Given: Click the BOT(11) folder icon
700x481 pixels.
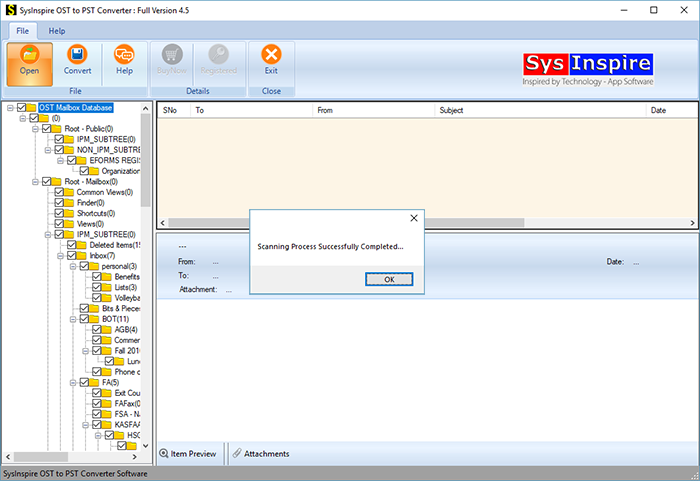Looking at the screenshot, I should tap(94, 319).
